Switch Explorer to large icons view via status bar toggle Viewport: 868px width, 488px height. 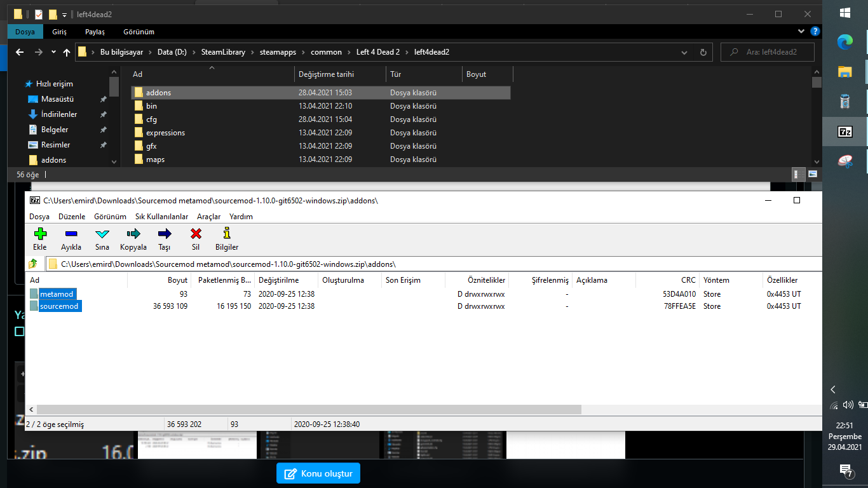pos(813,174)
